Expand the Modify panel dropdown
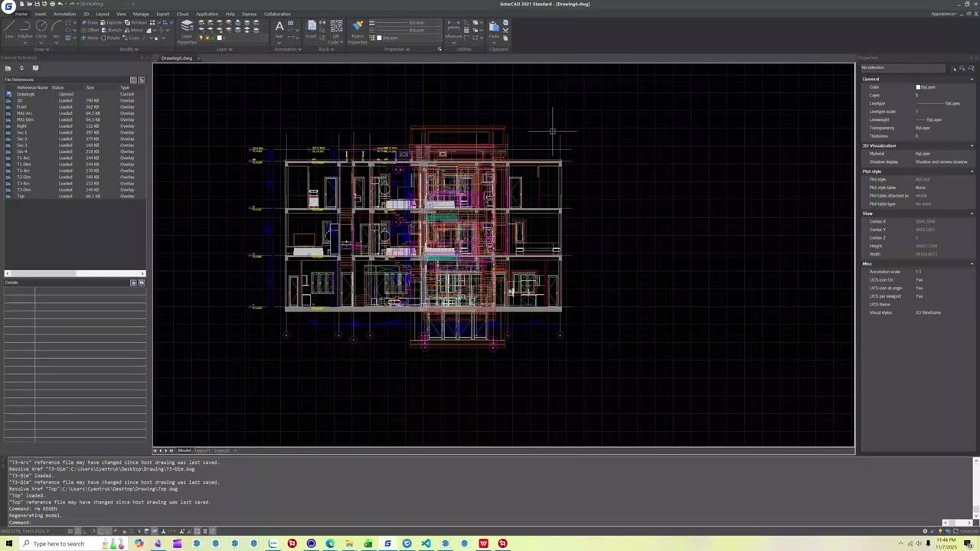980x551 pixels. tap(128, 49)
